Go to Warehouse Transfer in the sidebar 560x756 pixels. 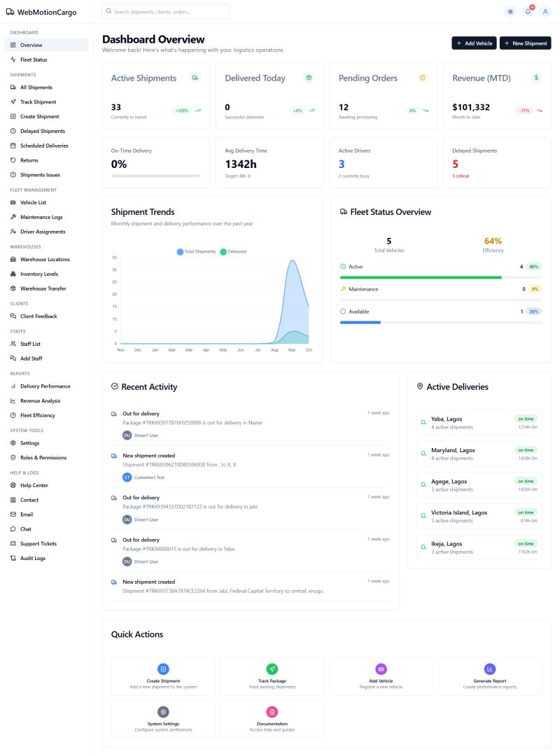[43, 288]
